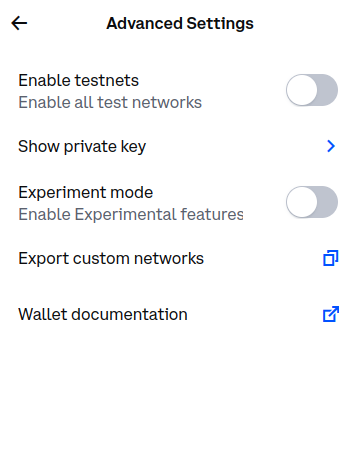The height and width of the screenshot is (461, 364).
Task: Click the 'Enable Experimental features' description
Action: 131,215
